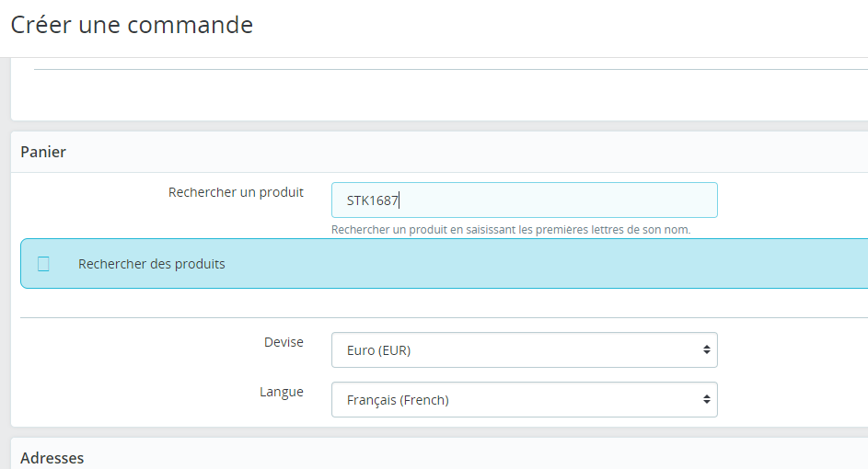Focus the Rechercher un produit search field
The width and height of the screenshot is (868, 469).
pos(525,200)
